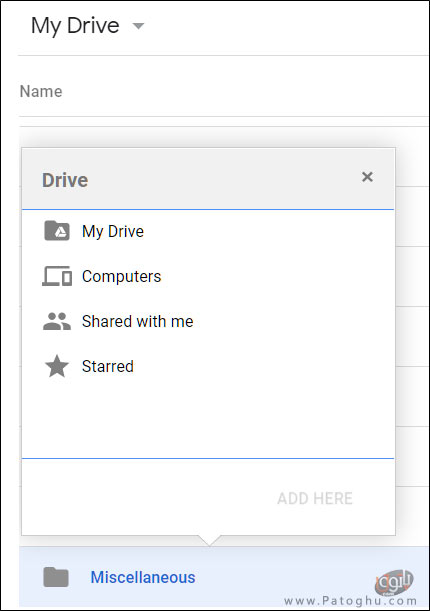Click the ADD HERE button
The image size is (430, 611).
[315, 498]
